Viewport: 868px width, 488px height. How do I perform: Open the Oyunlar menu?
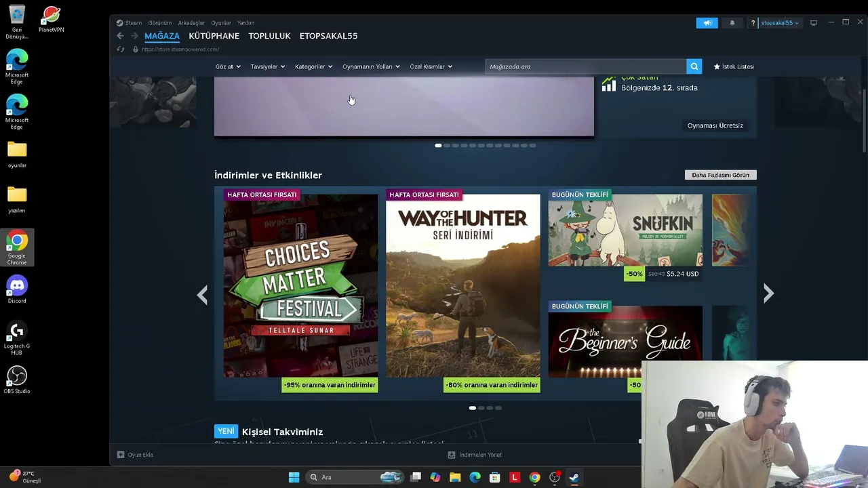click(x=221, y=23)
